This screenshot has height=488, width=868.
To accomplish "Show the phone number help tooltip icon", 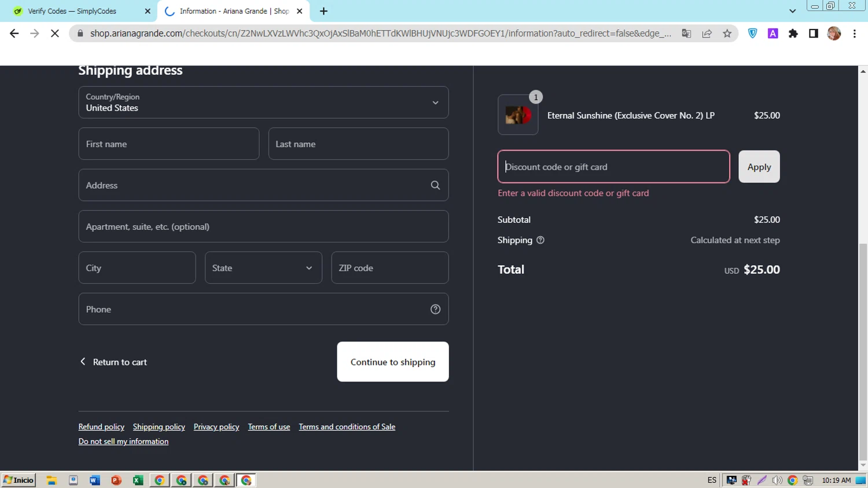I will [435, 309].
